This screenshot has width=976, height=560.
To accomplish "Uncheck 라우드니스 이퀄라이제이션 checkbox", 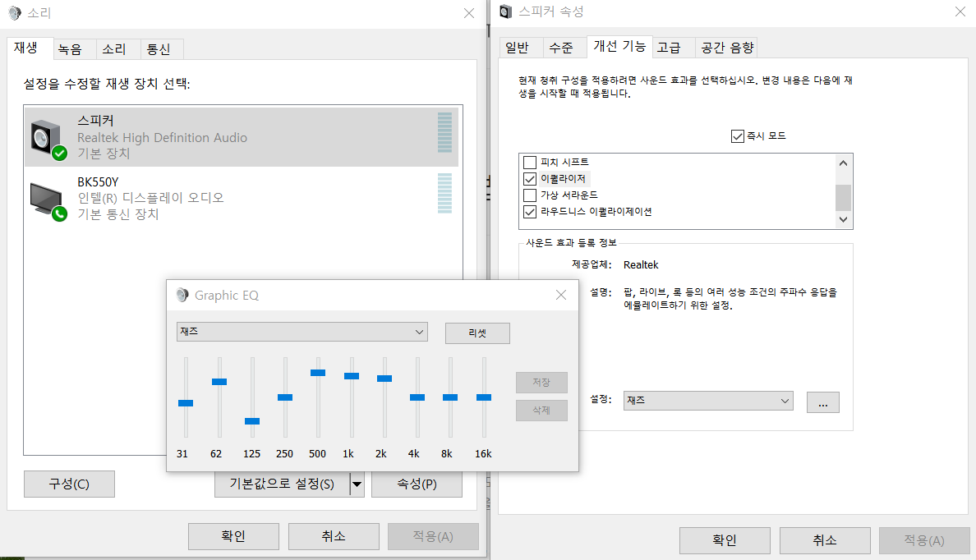I will click(530, 212).
